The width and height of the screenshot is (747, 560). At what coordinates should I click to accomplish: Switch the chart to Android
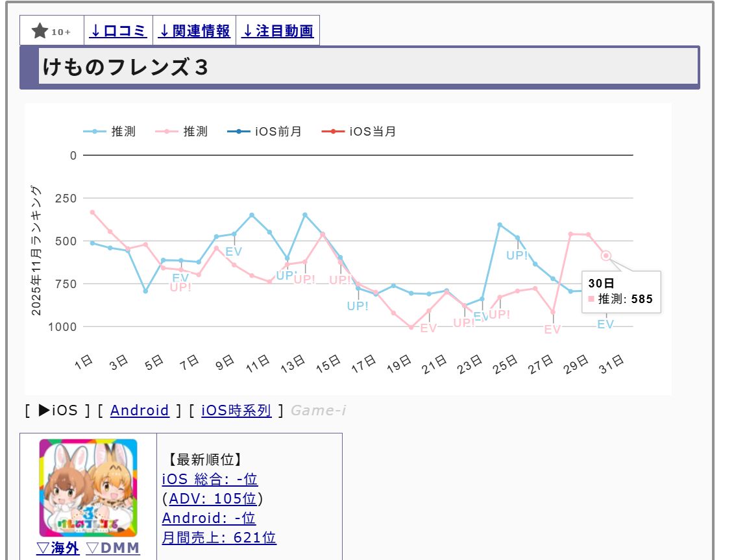140,410
